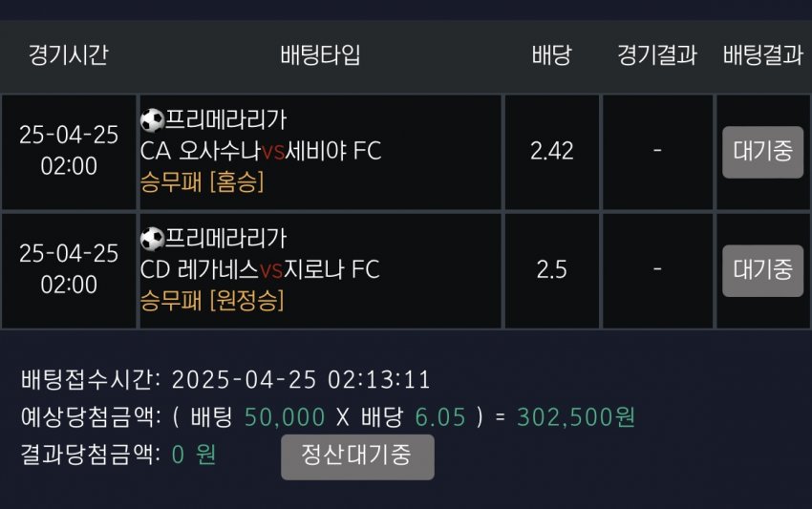Click the 승무패 [원정승] bet type label
This screenshot has height=509, width=812.
212,300
